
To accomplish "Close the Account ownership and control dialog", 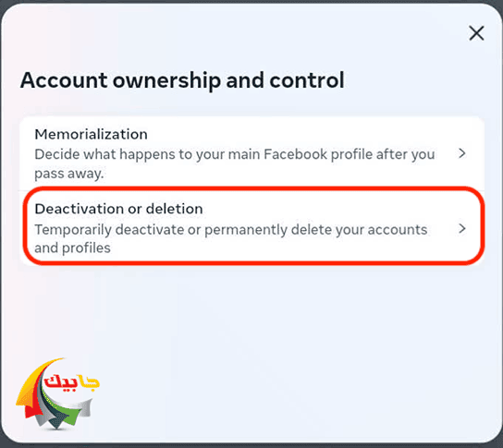I will 476,33.
